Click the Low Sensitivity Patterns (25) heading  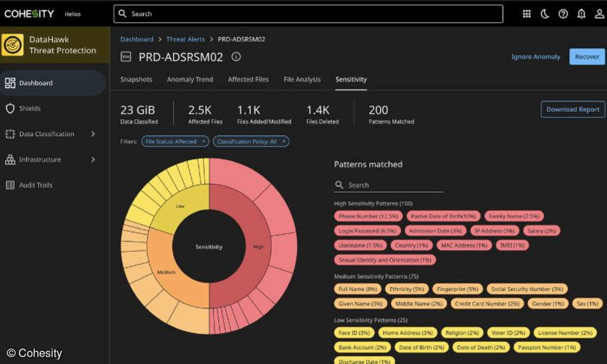click(x=371, y=320)
